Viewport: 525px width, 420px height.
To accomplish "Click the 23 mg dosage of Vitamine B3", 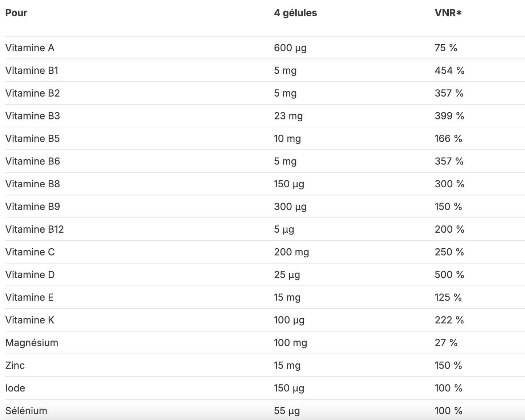I will click(288, 116).
